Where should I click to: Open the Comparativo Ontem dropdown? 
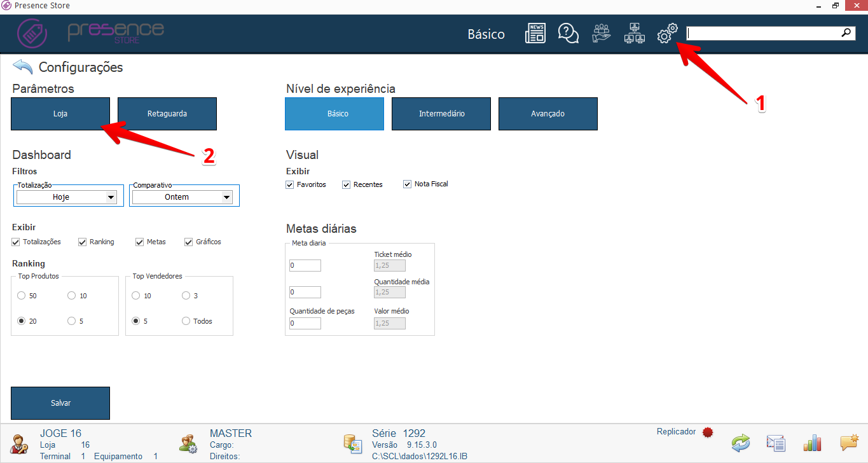coord(182,197)
